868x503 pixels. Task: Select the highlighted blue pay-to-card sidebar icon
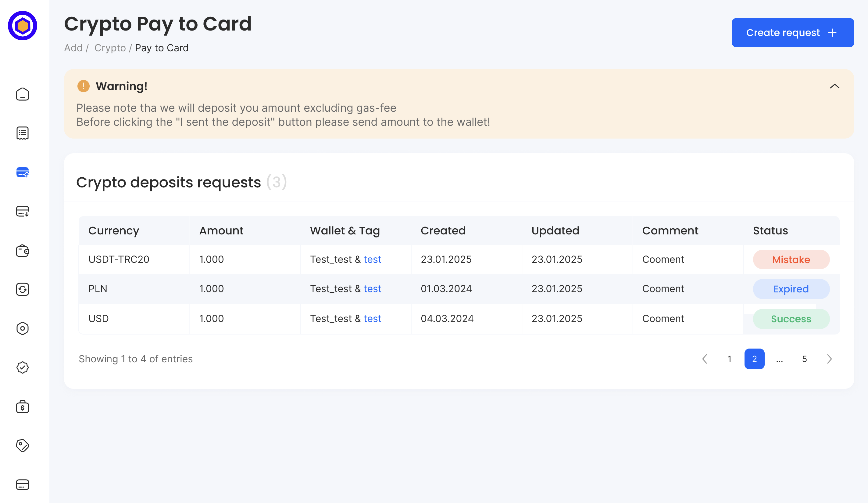[x=22, y=172]
